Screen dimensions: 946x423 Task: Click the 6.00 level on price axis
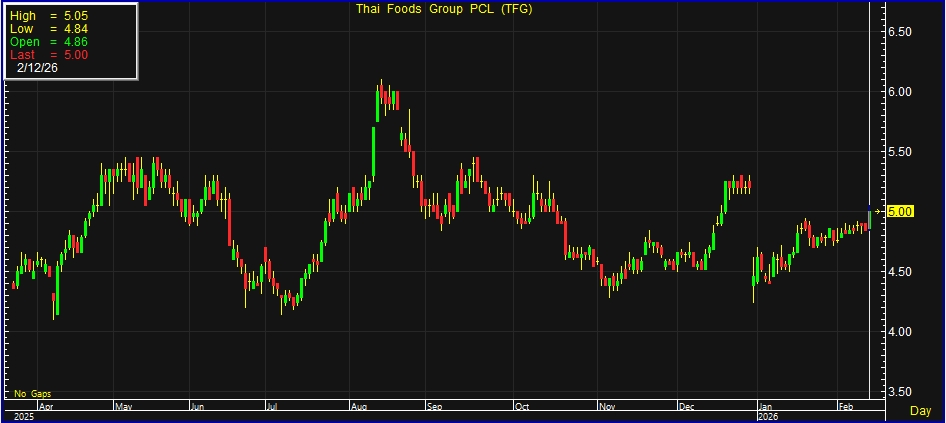(x=901, y=92)
